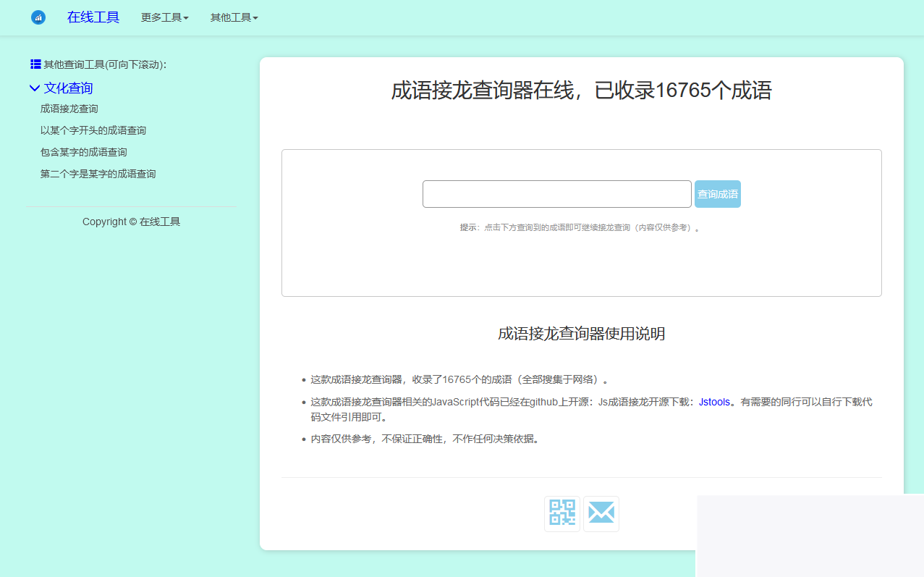Open 包含某字的成语查询 page
This screenshot has height=577, width=924.
(84, 152)
